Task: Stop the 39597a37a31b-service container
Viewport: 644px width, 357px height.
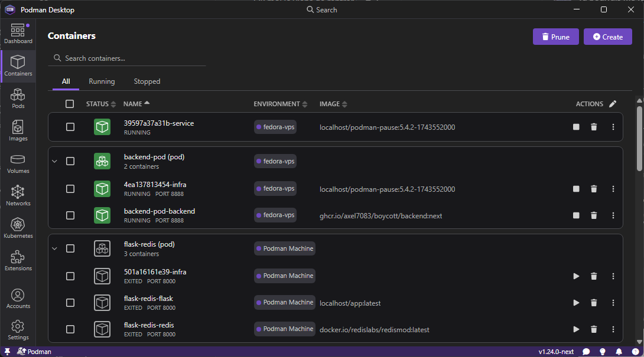Action: [x=576, y=127]
